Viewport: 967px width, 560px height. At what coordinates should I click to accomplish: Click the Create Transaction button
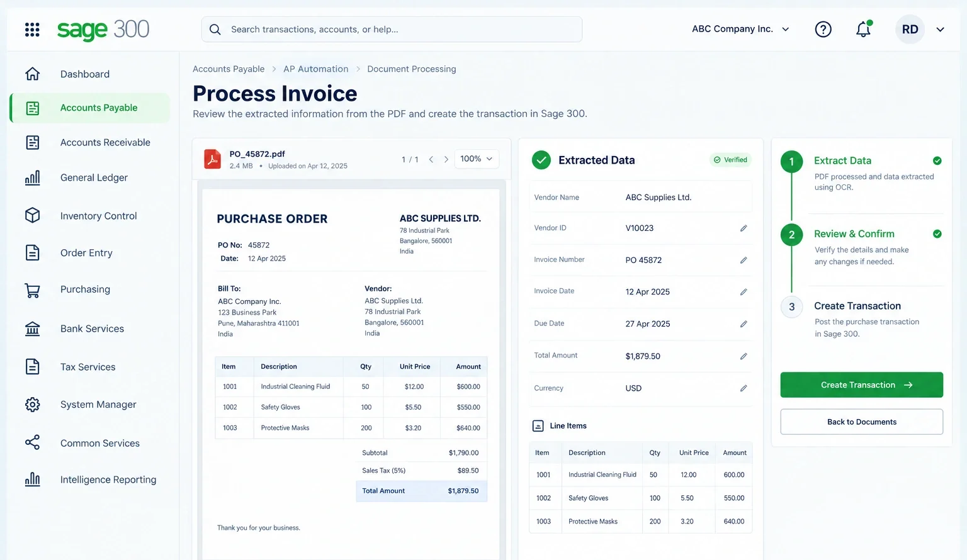pos(861,385)
